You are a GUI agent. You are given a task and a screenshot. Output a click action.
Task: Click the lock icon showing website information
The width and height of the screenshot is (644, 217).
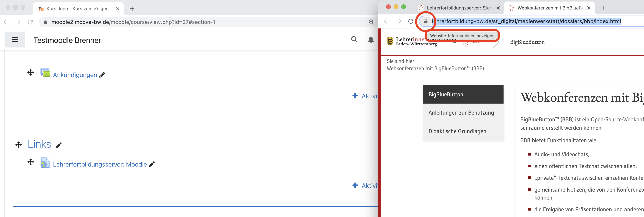click(x=426, y=22)
